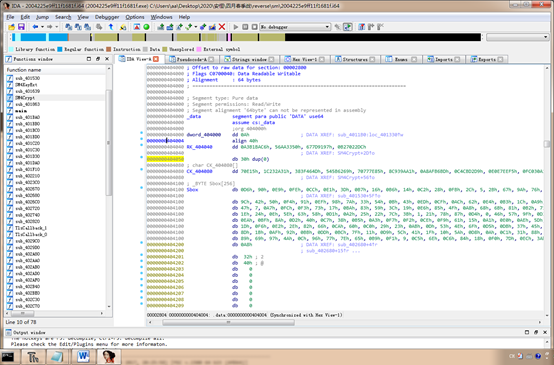Open the back-arrow history dropdown
The image size is (554, 365).
(x=42, y=27)
